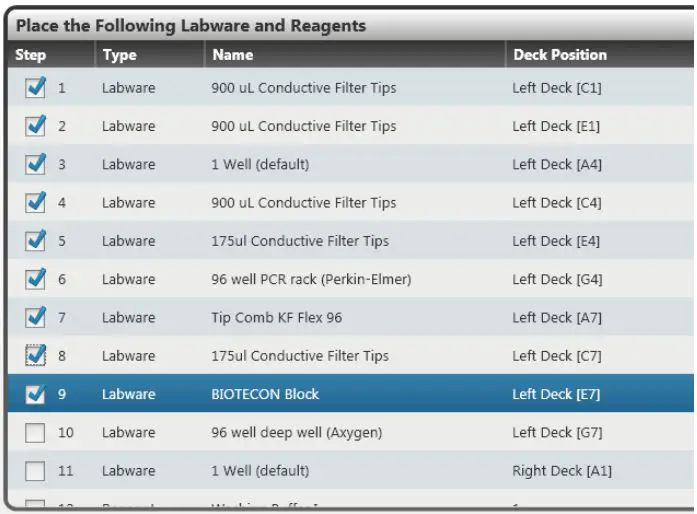Toggle the step 7 Tip Comb checkbox
697x514 pixels.
35,318
